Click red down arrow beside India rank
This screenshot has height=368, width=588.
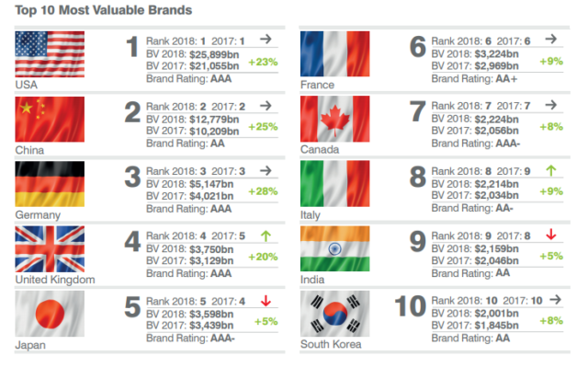550,235
